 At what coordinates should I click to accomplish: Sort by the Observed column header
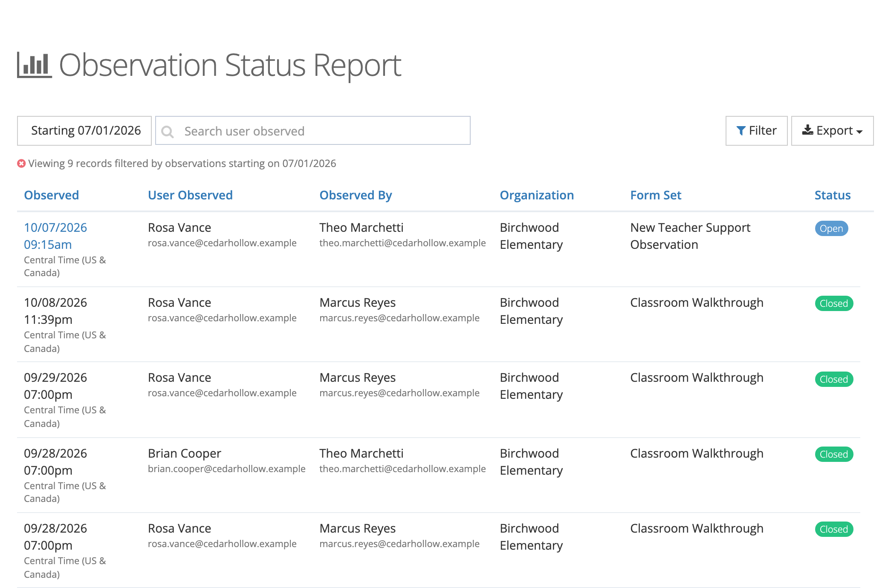click(52, 195)
